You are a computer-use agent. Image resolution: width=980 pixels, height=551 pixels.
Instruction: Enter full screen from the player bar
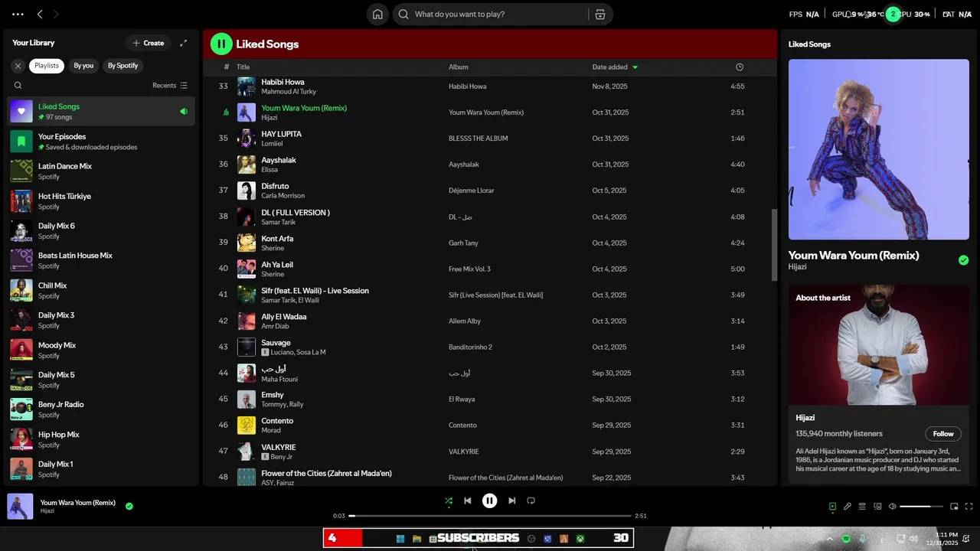(969, 506)
